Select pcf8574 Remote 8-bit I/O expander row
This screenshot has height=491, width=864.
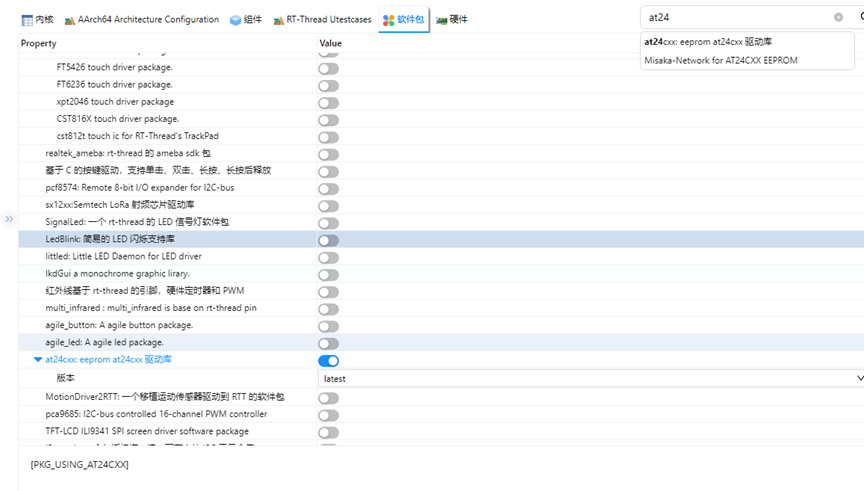tap(140, 187)
